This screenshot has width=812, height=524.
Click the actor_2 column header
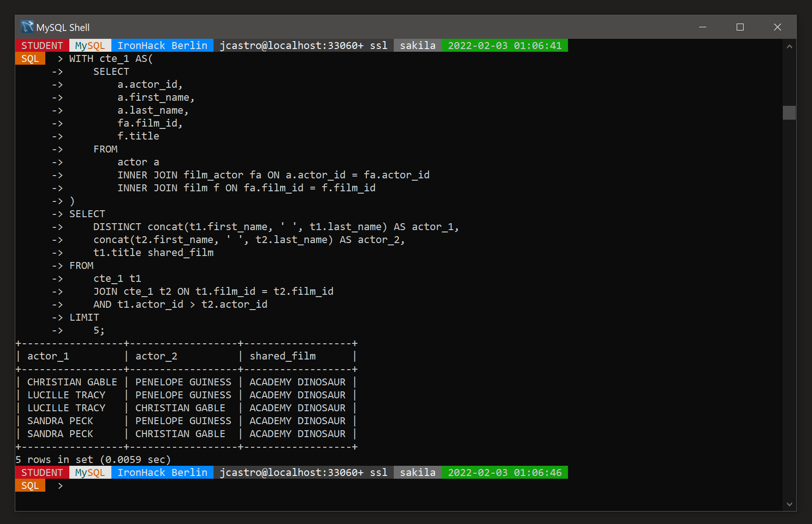(156, 356)
